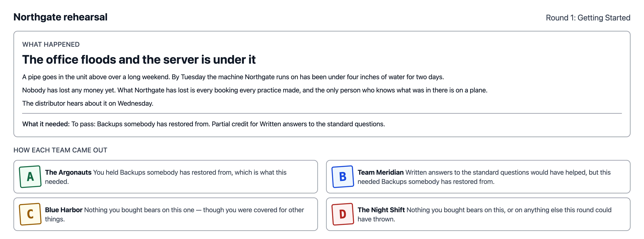Select the Team Meridian name

point(380,172)
